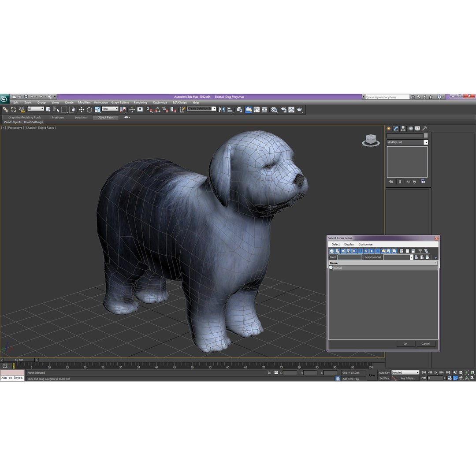Screen dimensions: 476x476
Task: Open the Rendering menu
Action: [x=140, y=103]
